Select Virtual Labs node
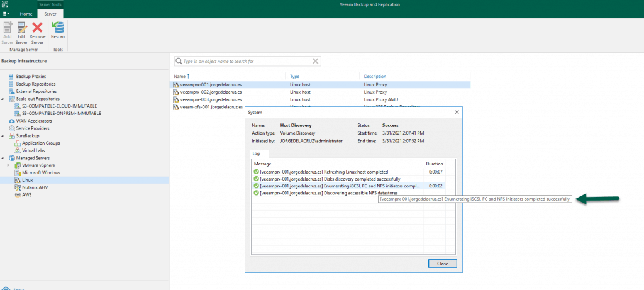 pyautogui.click(x=34, y=150)
